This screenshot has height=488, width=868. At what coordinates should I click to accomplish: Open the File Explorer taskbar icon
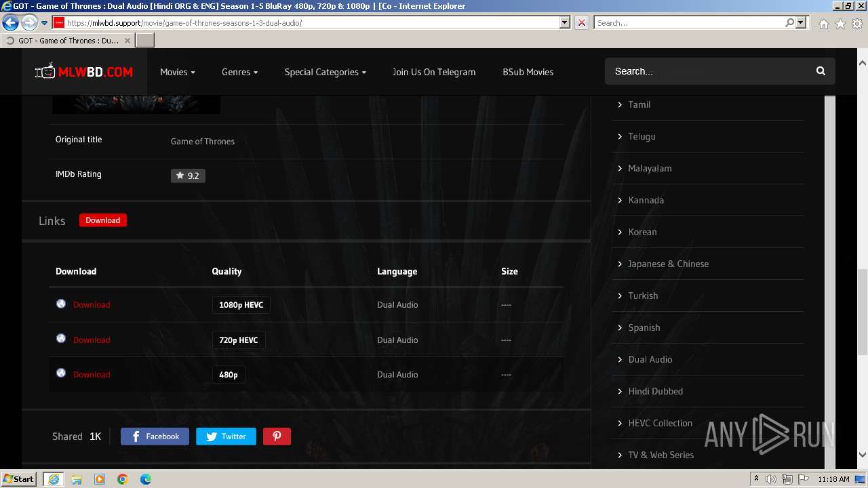pyautogui.click(x=77, y=479)
